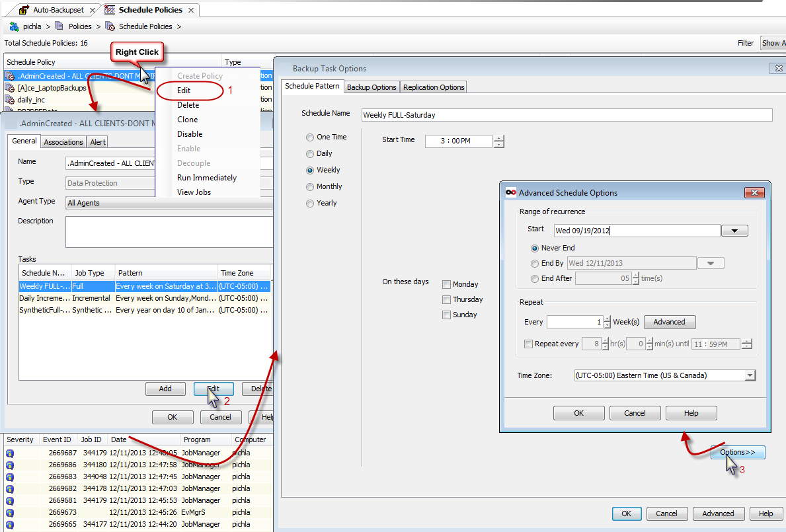Check the Monday checkbox
The width and height of the screenshot is (786, 532).
coord(446,285)
